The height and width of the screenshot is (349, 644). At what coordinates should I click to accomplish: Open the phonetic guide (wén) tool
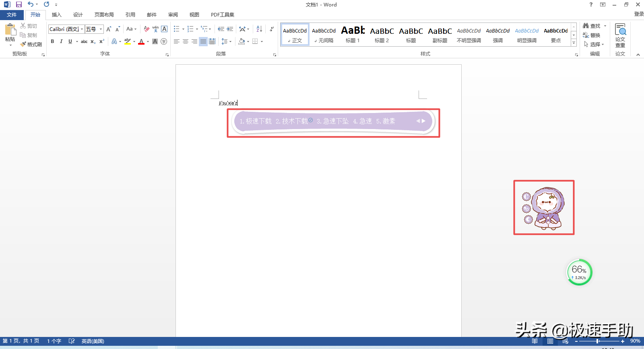click(x=155, y=29)
